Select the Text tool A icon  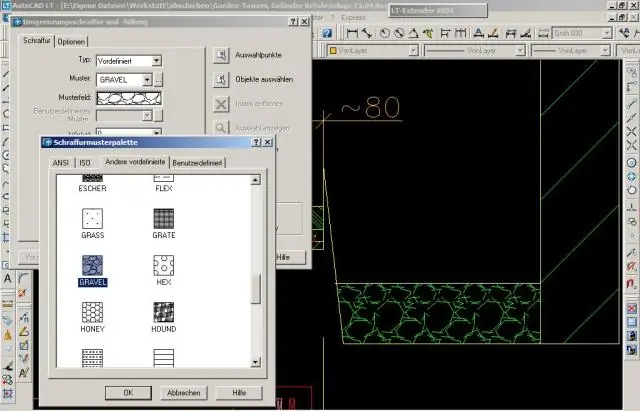[x=7, y=279]
